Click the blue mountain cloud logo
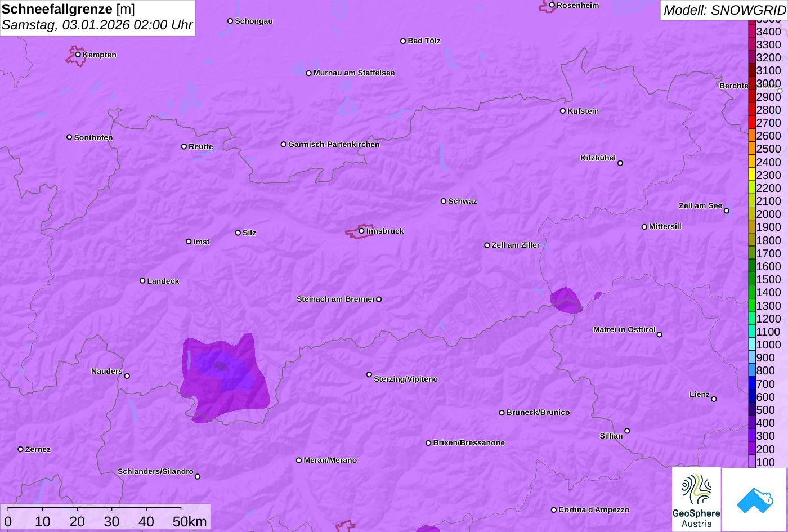This screenshot has height=532, width=788. 755,499
